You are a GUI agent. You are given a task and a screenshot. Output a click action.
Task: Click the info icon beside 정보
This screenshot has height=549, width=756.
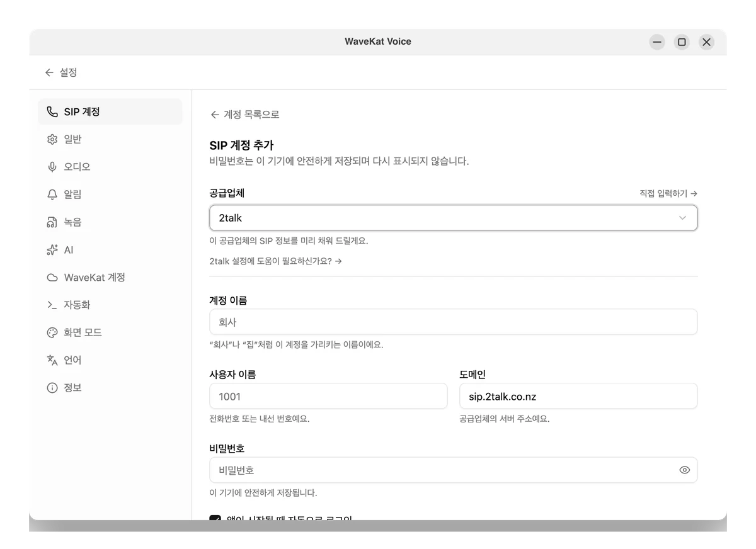click(52, 388)
